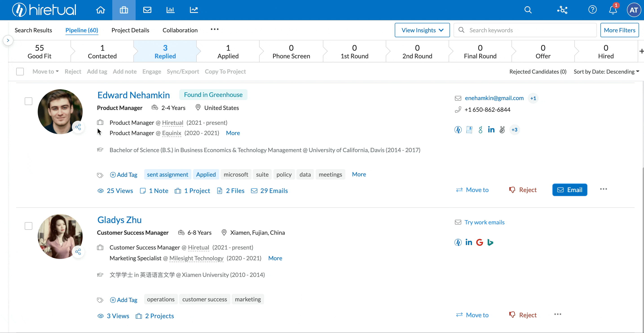Open the Project Details tab

click(x=130, y=30)
